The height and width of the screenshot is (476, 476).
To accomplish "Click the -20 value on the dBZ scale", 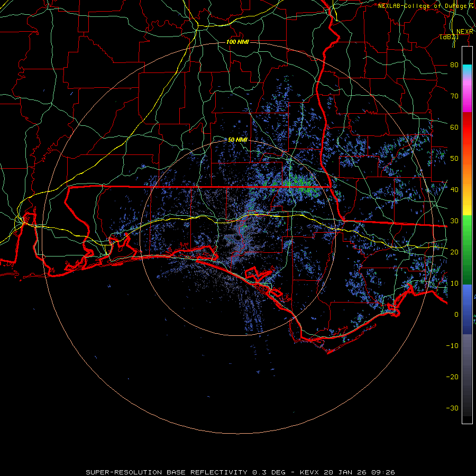I will 452,377.
